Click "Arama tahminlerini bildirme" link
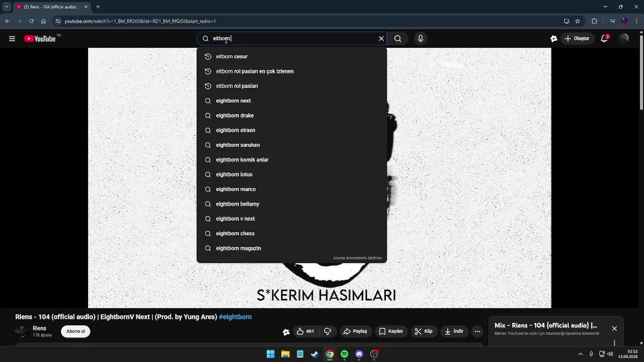The height and width of the screenshot is (362, 644). point(357,258)
